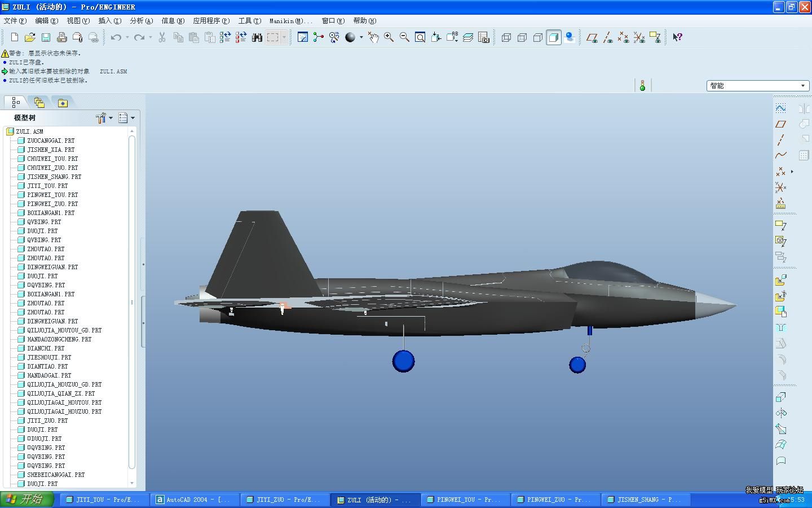Open the 编辑 (Edit) menu

pyautogui.click(x=47, y=21)
